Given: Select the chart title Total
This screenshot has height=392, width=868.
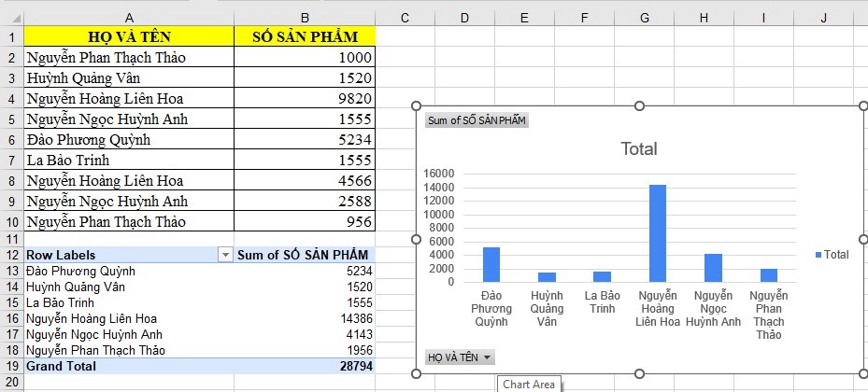Looking at the screenshot, I should coord(639,148).
